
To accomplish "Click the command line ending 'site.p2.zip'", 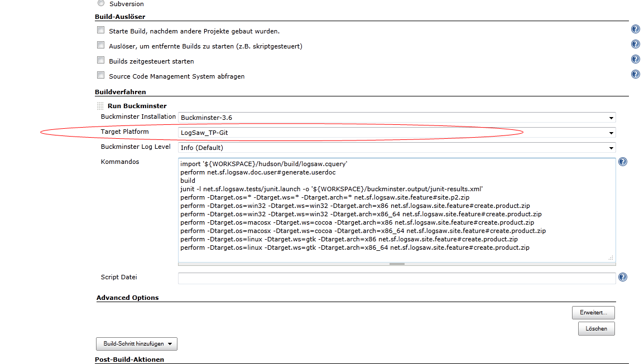I will (x=325, y=197).
